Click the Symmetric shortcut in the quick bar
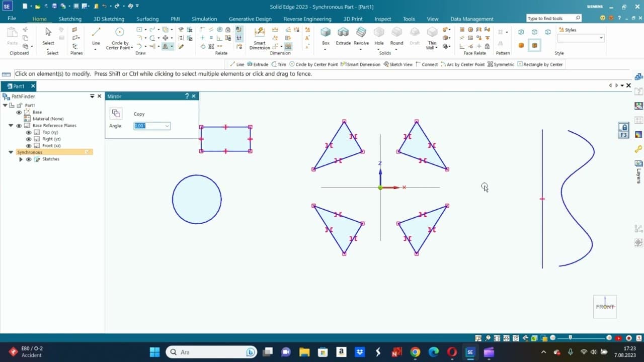This screenshot has height=362, width=644. coord(501,64)
